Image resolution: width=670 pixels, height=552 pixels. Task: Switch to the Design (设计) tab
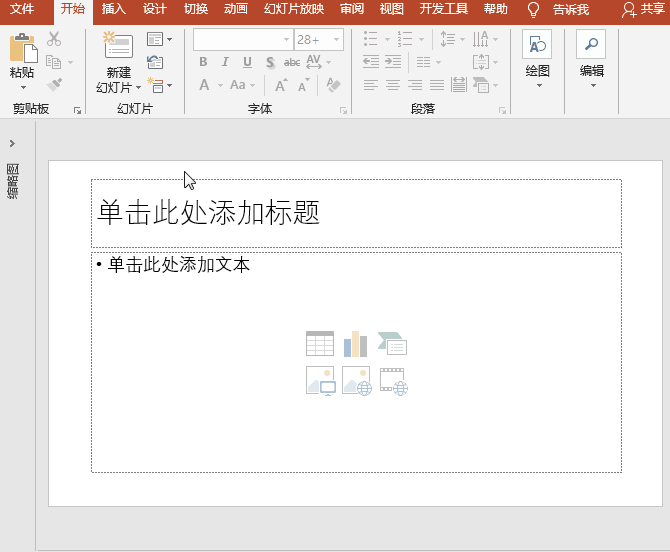[155, 9]
